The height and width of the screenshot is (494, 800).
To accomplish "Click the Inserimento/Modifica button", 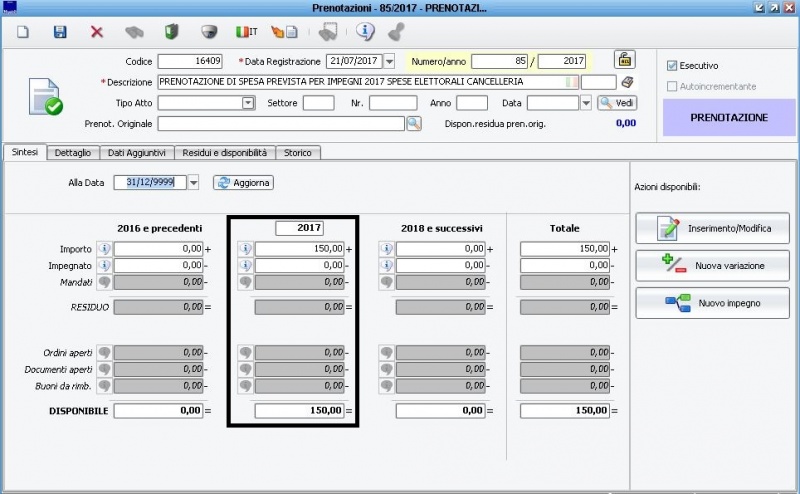I will tap(712, 228).
